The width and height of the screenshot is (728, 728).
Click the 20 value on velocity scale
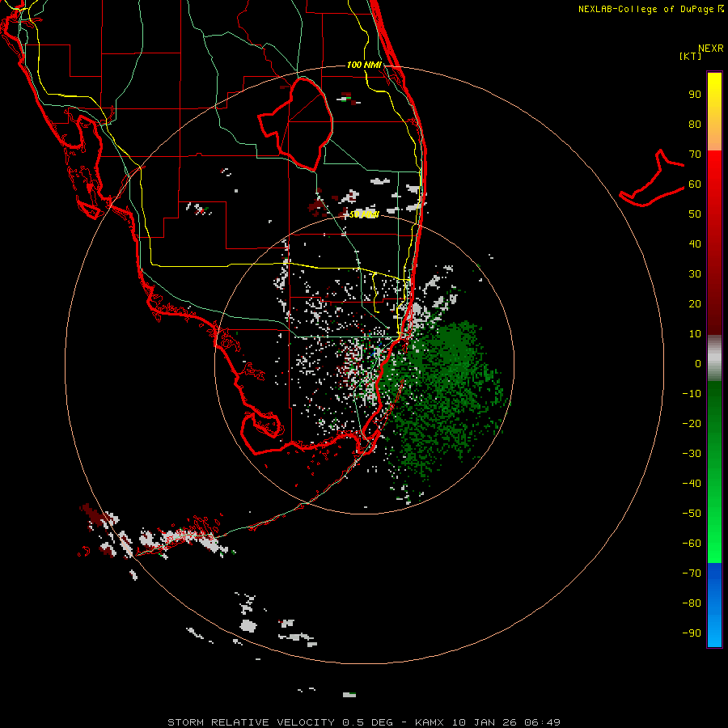pyautogui.click(x=695, y=303)
